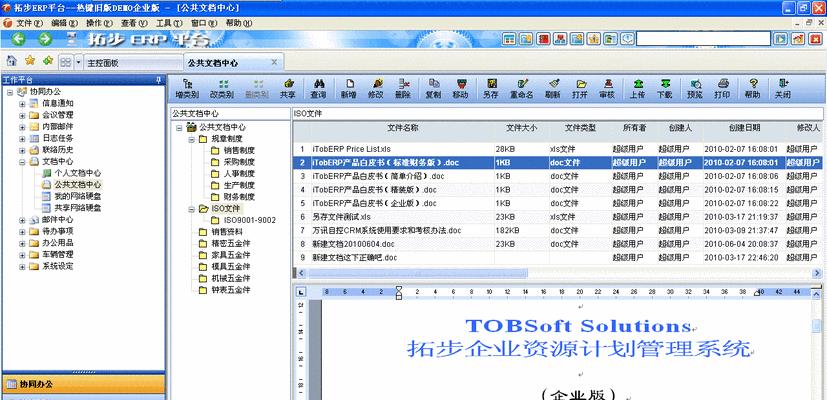
Task: Expand the 会议管理 tree node
Action: 22,115
